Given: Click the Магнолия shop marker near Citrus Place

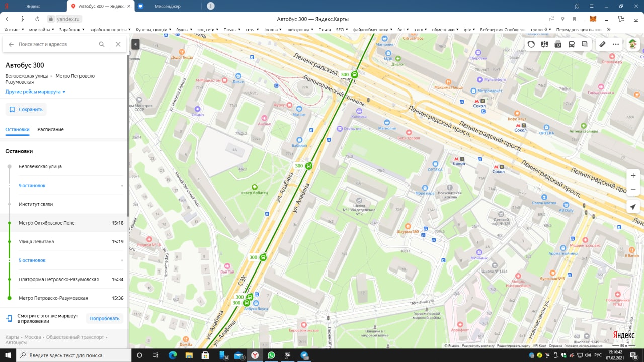Looking at the screenshot, I should [385, 38].
